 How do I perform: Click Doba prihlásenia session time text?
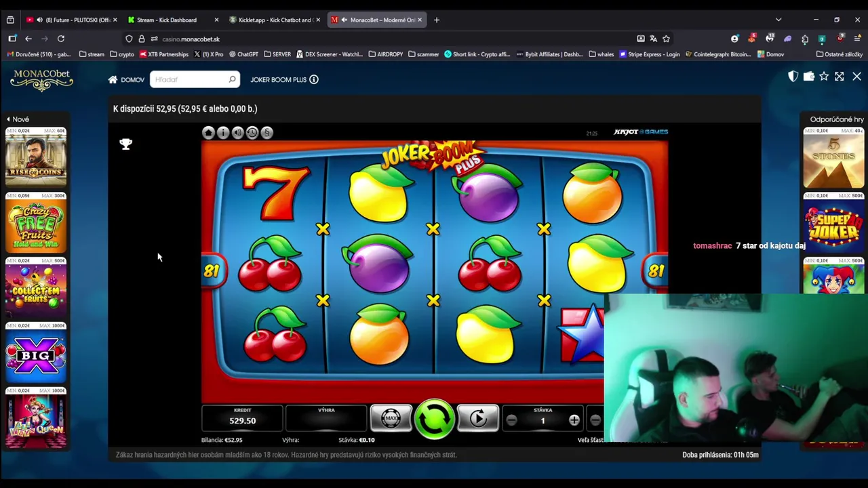point(720,455)
